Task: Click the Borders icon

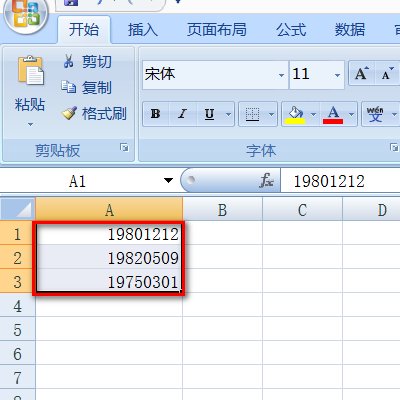Action: pos(252,114)
